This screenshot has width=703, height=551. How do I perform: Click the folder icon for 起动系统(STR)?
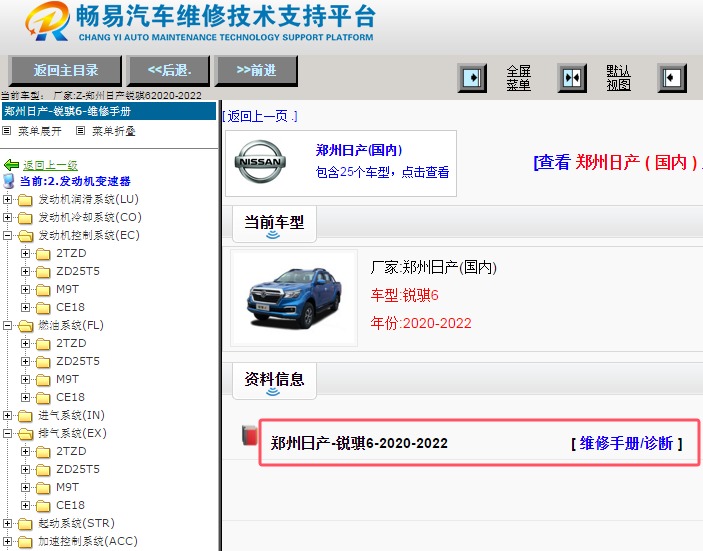click(25, 524)
